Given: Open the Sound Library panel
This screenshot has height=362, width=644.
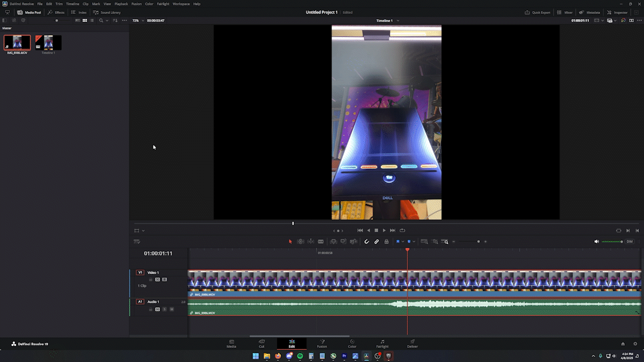Looking at the screenshot, I should pyautogui.click(x=107, y=12).
